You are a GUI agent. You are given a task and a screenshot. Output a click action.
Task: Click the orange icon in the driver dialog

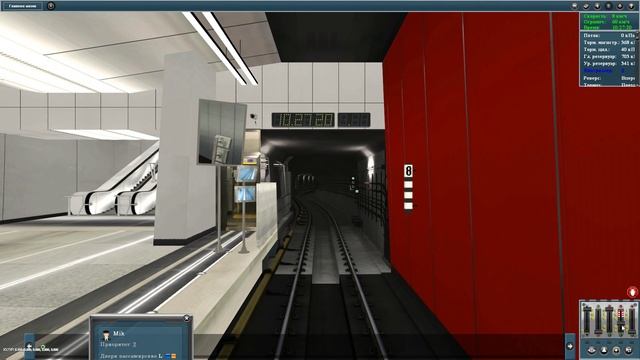coord(173,356)
